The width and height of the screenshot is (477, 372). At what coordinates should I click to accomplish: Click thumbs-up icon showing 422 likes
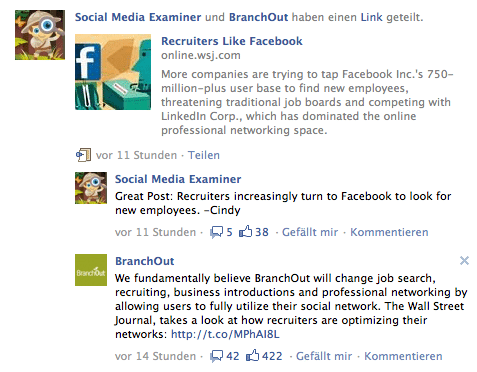[x=252, y=355]
